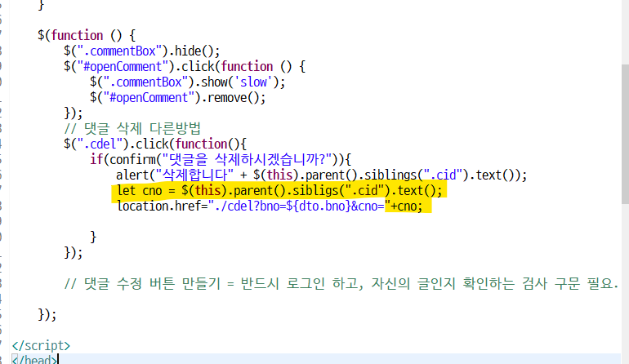Click the misspelled 'sibligs' word

click(x=315, y=190)
